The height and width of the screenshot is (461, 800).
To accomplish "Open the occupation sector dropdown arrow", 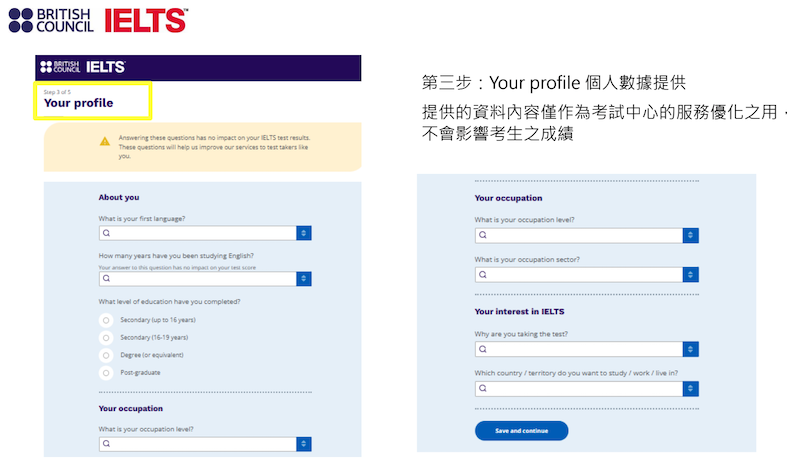I will click(690, 274).
